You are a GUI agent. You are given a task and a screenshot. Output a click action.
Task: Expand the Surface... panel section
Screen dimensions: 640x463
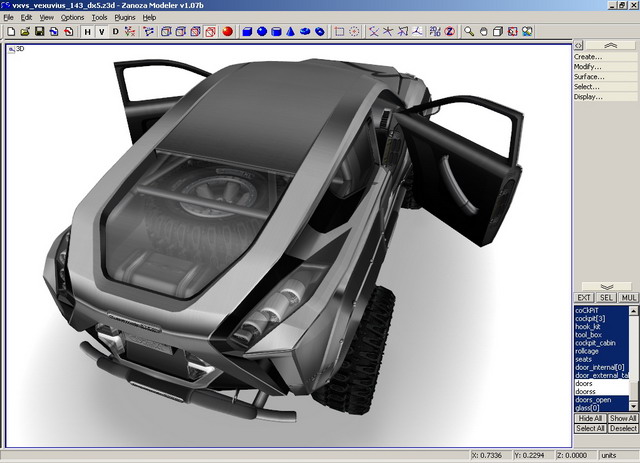pos(588,76)
